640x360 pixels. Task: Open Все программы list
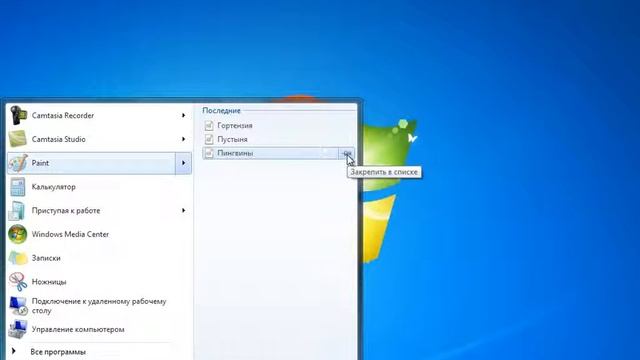pos(58,352)
